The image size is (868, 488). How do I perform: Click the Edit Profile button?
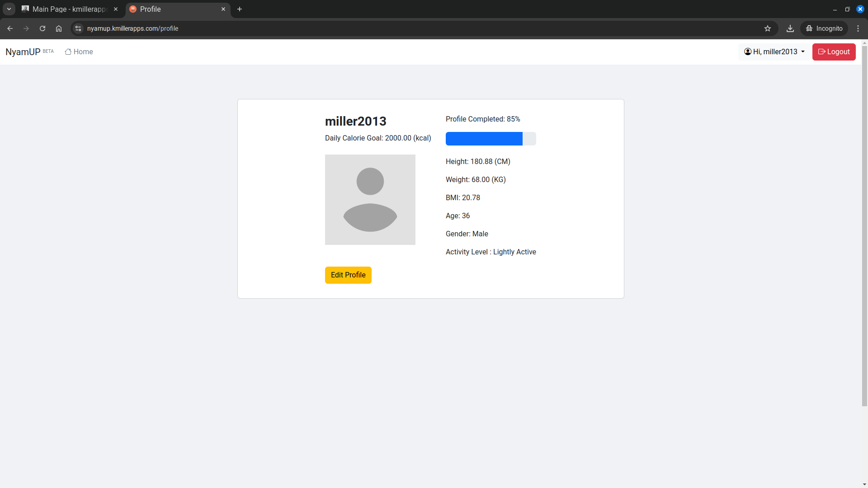click(x=348, y=275)
